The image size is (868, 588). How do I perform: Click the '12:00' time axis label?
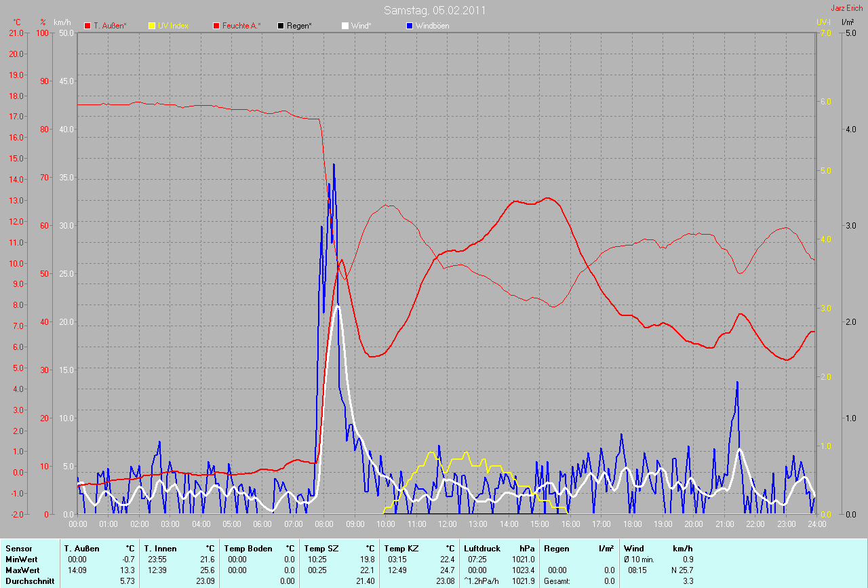click(447, 524)
